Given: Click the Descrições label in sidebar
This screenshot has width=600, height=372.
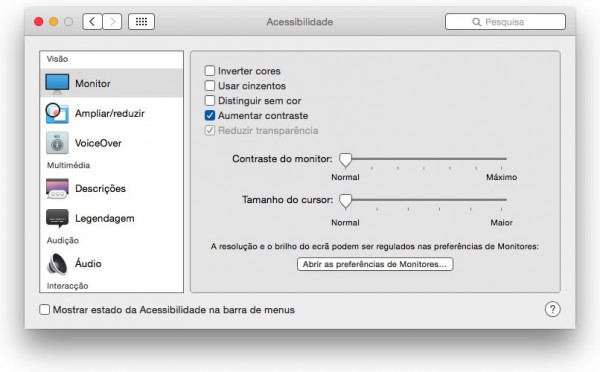Looking at the screenshot, I should [x=100, y=189].
